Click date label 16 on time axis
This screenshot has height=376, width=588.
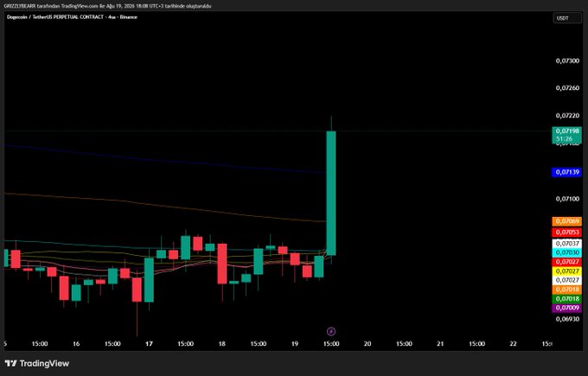point(76,344)
